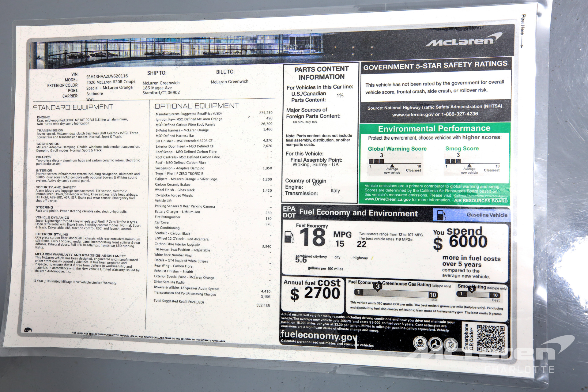Click the Smog Score scale
The width and height of the screenshot is (588, 392).
point(473,164)
